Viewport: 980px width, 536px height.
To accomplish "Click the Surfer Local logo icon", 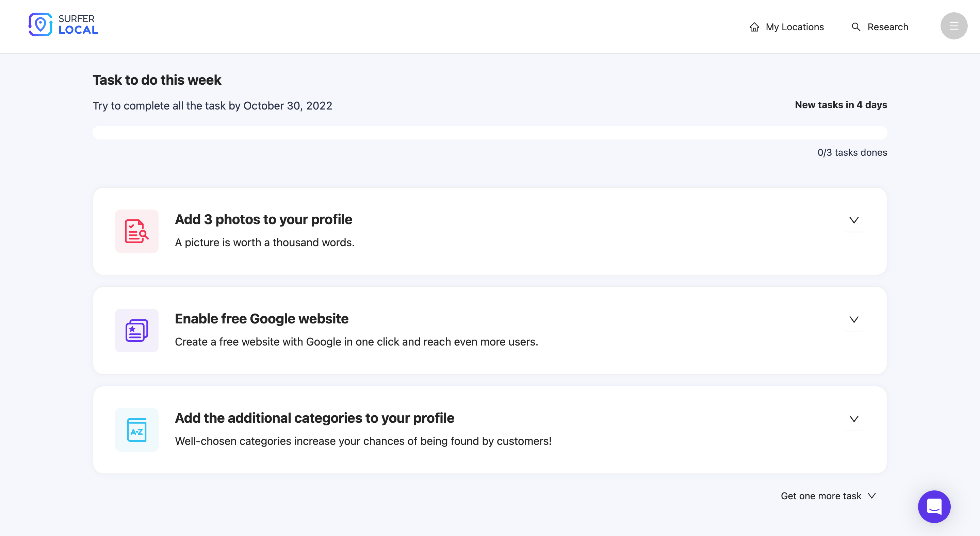I will (x=40, y=25).
